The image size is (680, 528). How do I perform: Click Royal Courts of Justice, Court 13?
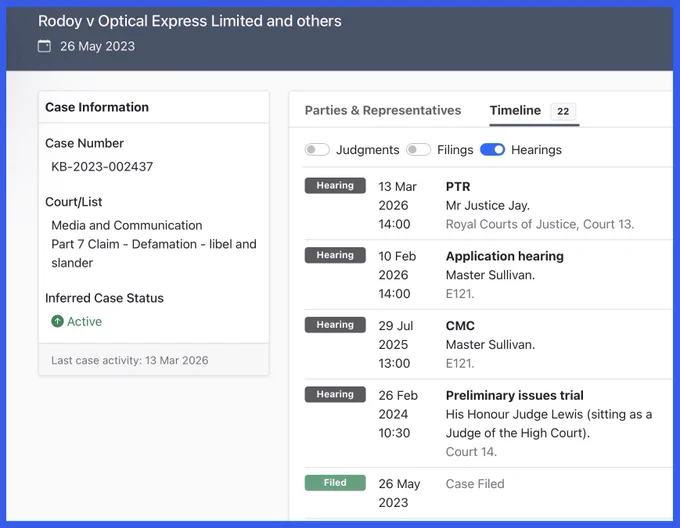[540, 224]
